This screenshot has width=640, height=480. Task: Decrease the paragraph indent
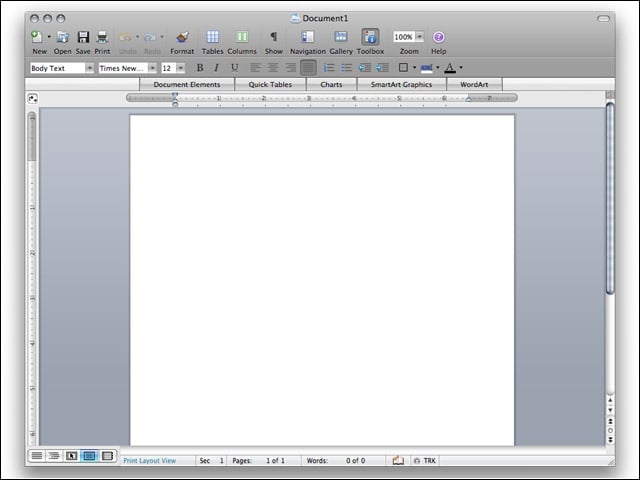click(x=364, y=68)
